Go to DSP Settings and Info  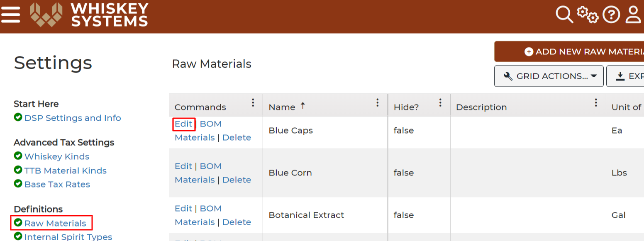click(73, 118)
